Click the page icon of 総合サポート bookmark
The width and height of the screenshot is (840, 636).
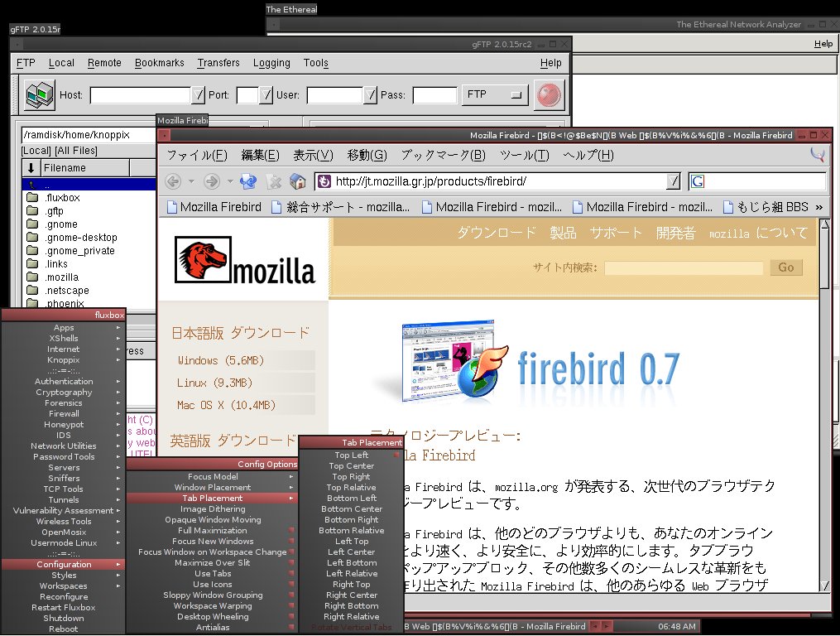276,207
